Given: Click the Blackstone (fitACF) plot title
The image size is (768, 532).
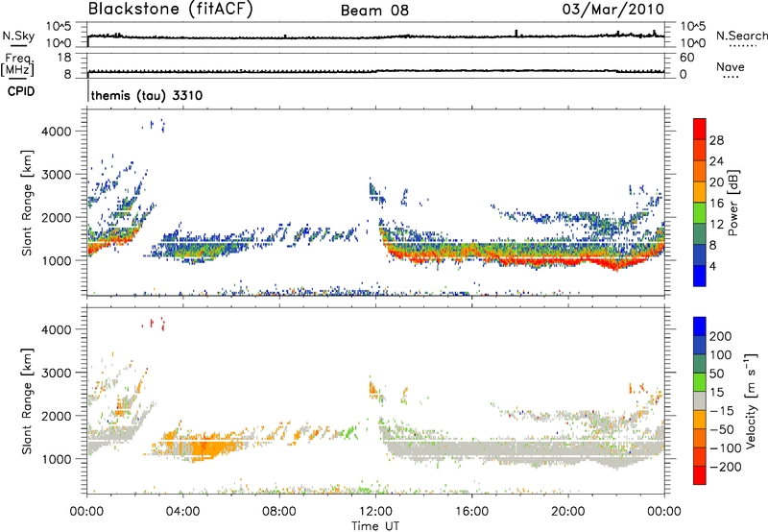Looking at the screenshot, I should (171, 10).
